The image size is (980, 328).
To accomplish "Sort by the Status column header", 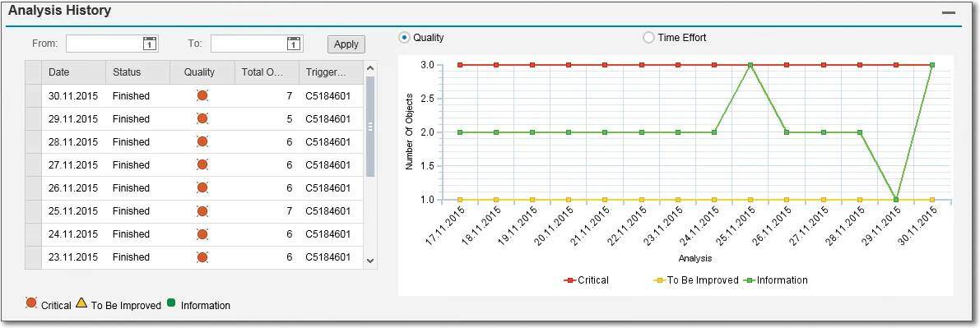I will pyautogui.click(x=137, y=72).
